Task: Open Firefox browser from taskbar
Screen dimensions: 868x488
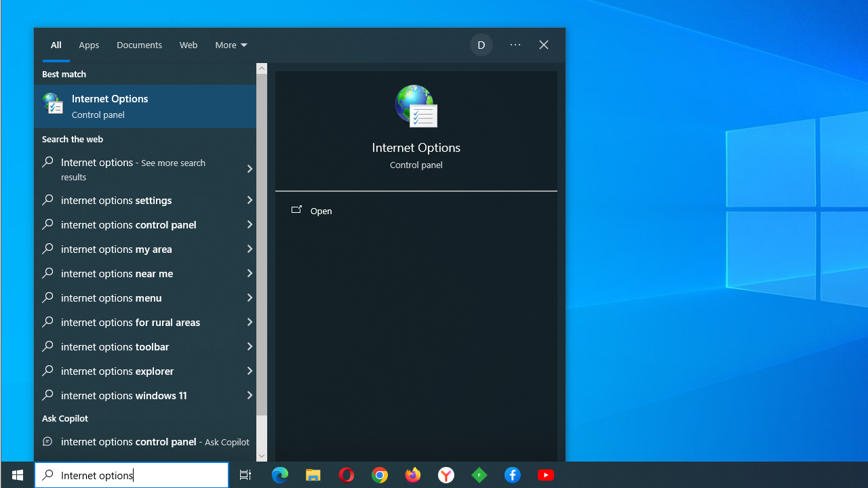Action: pyautogui.click(x=413, y=475)
